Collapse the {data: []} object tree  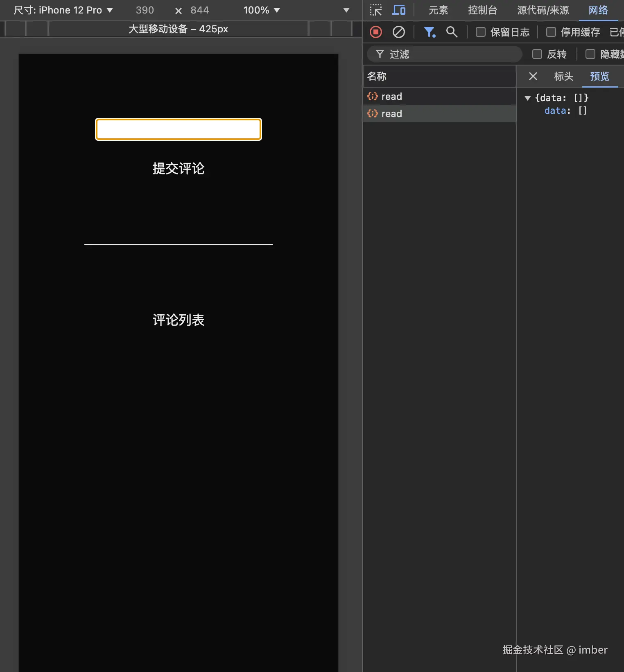528,98
